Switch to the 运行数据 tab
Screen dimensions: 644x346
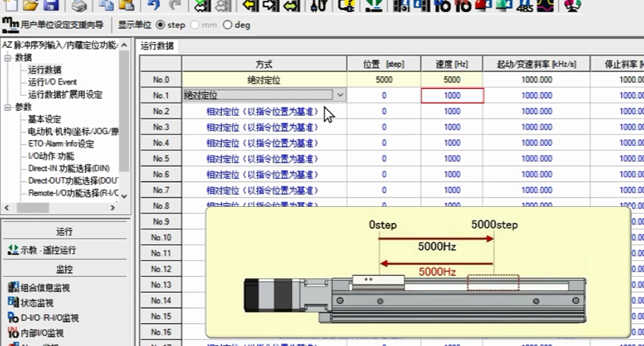click(x=157, y=46)
